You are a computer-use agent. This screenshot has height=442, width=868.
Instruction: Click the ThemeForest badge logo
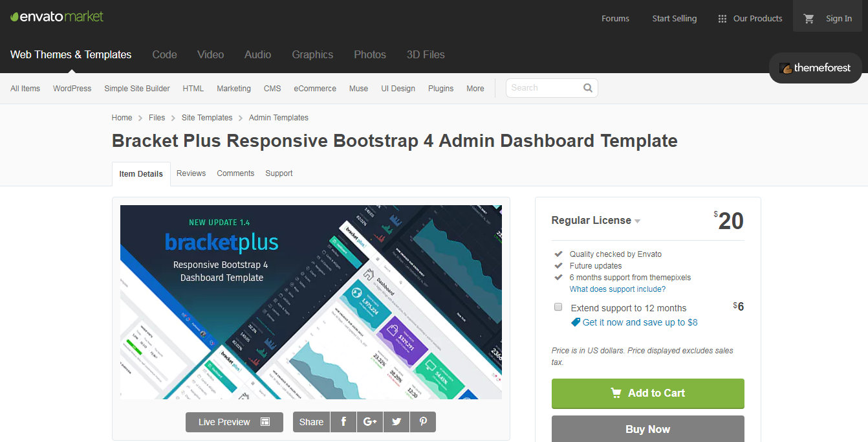815,68
